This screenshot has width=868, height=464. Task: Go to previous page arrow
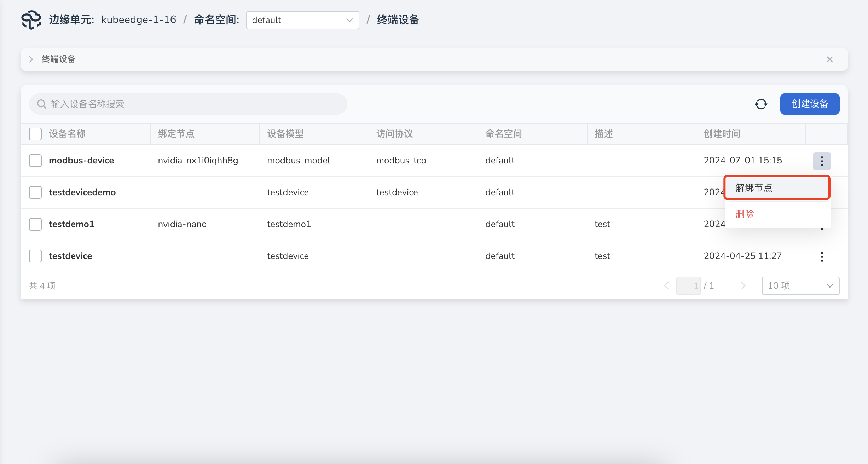click(667, 286)
